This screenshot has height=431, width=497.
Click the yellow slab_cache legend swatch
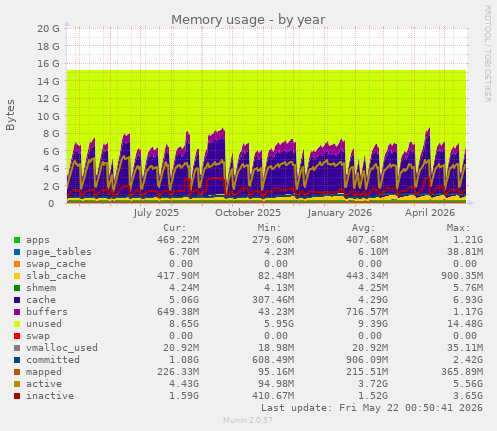click(x=17, y=276)
